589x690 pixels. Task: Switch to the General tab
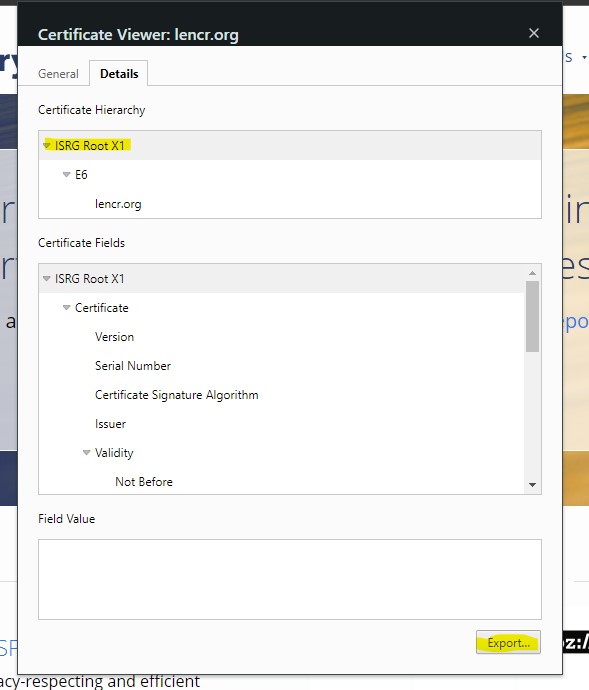point(58,73)
